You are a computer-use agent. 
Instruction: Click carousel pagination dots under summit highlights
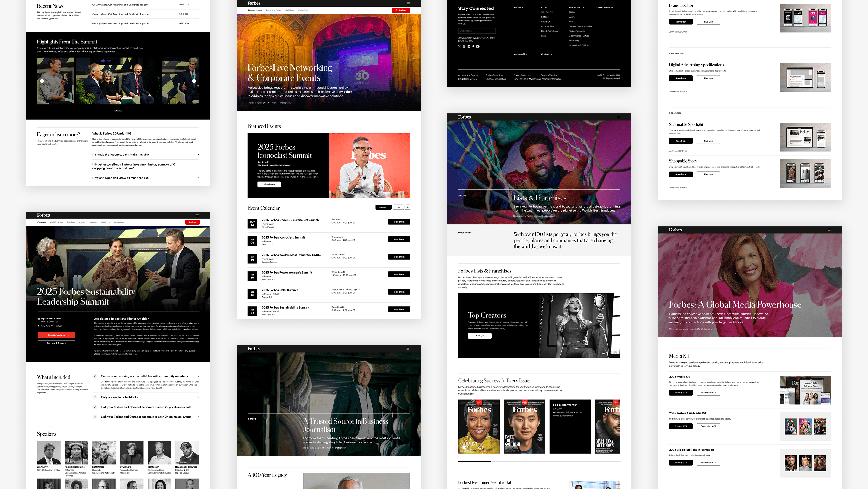[x=118, y=110]
